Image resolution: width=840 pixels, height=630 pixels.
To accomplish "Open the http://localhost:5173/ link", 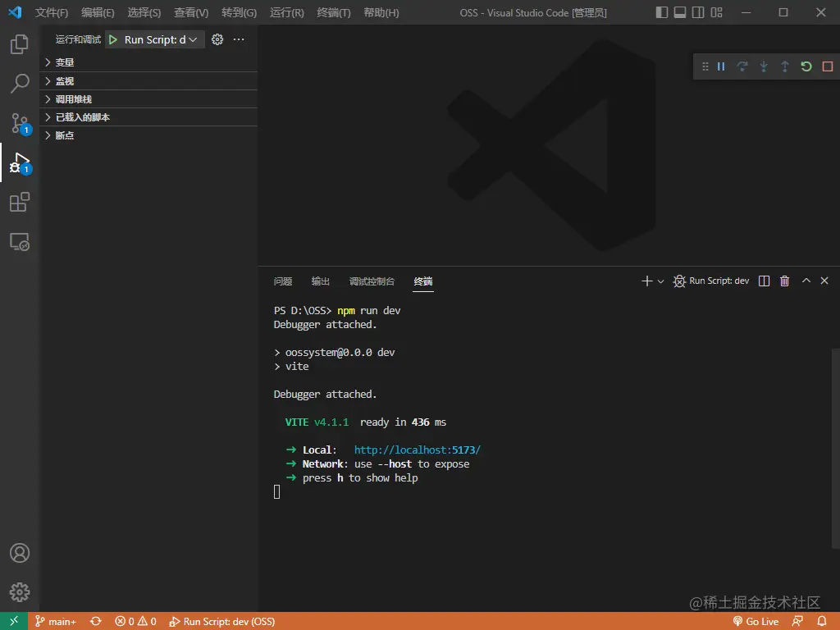I will 418,450.
